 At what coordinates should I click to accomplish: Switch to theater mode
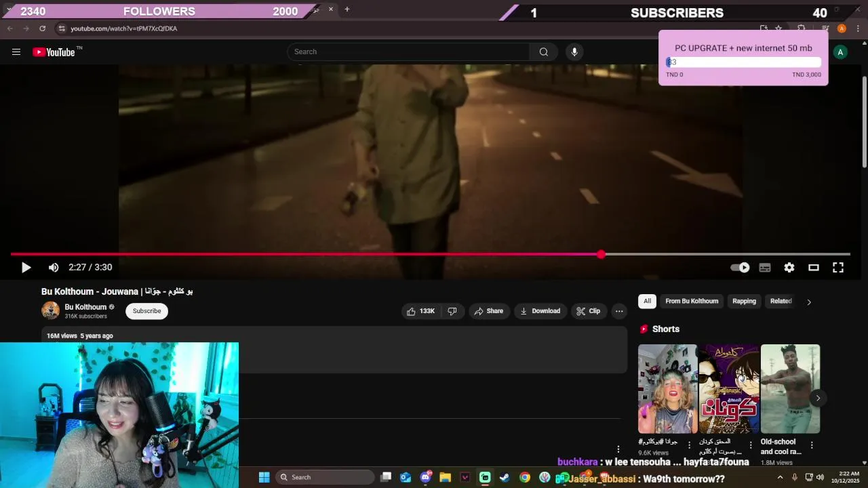[x=814, y=268]
